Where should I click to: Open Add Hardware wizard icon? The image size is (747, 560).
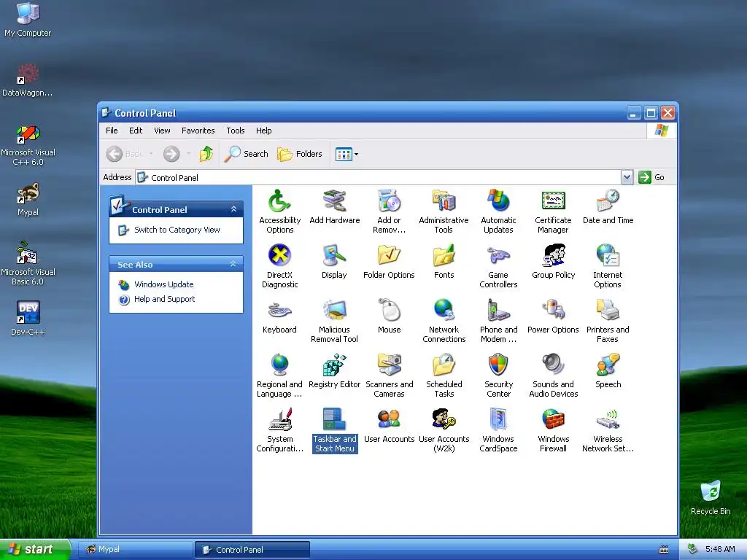(334, 201)
